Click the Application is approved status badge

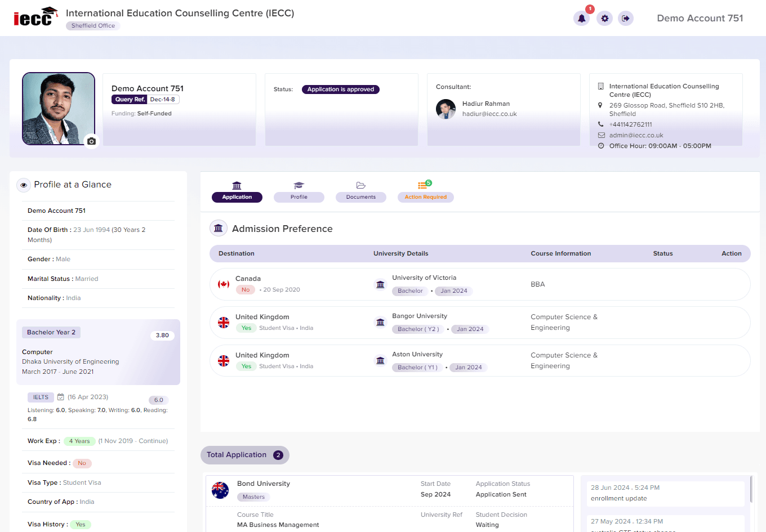341,90
